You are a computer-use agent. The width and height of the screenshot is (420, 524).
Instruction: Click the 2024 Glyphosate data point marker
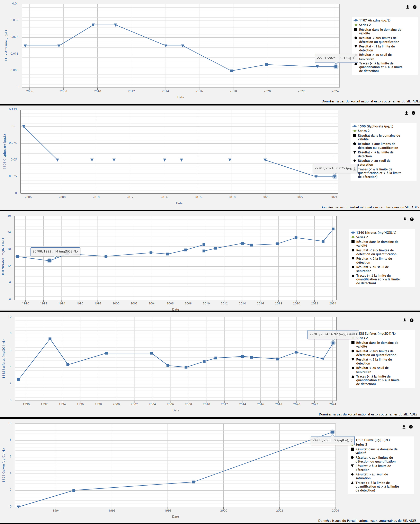(335, 177)
